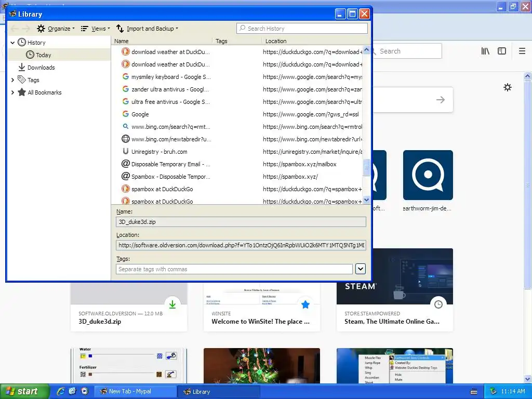Viewport: 532px width, 399px height.
Task: Open the Water and Fertilizer highlight thumbnail
Action: click(129, 366)
